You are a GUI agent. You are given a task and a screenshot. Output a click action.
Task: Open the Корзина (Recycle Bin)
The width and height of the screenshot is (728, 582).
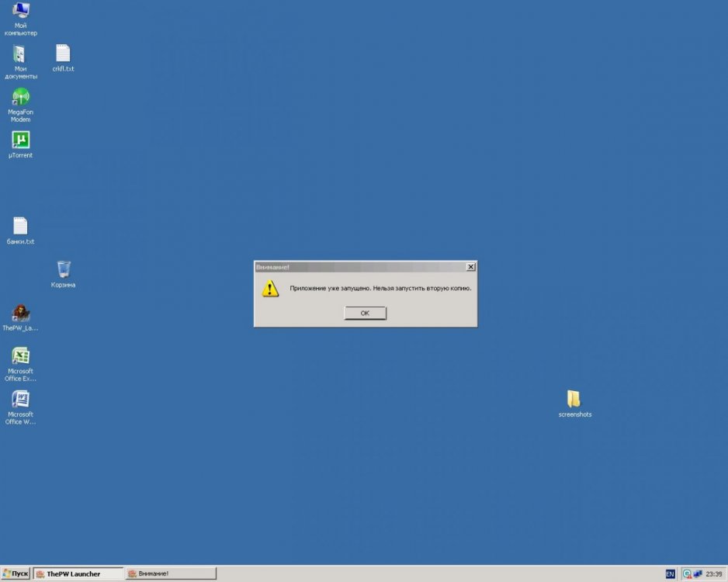pyautogui.click(x=64, y=270)
